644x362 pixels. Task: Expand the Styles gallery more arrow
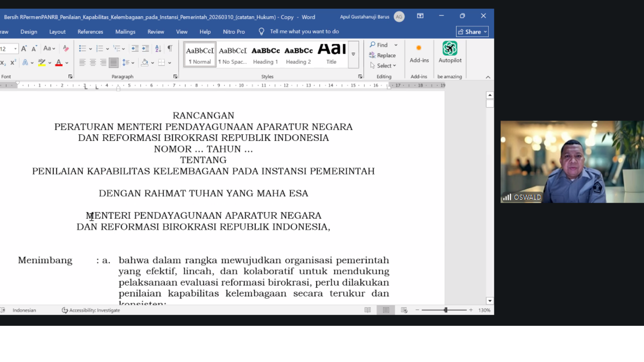353,54
